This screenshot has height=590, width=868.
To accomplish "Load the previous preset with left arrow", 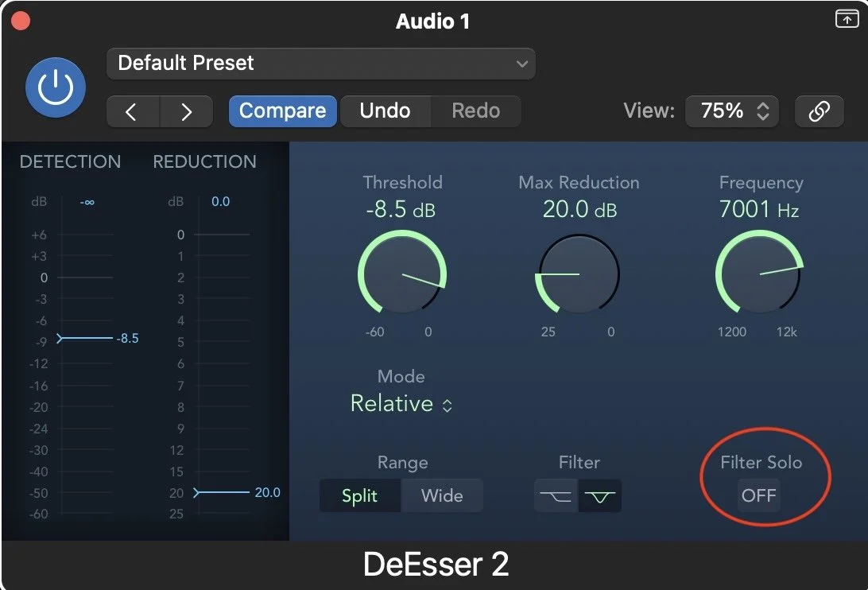I will point(133,111).
